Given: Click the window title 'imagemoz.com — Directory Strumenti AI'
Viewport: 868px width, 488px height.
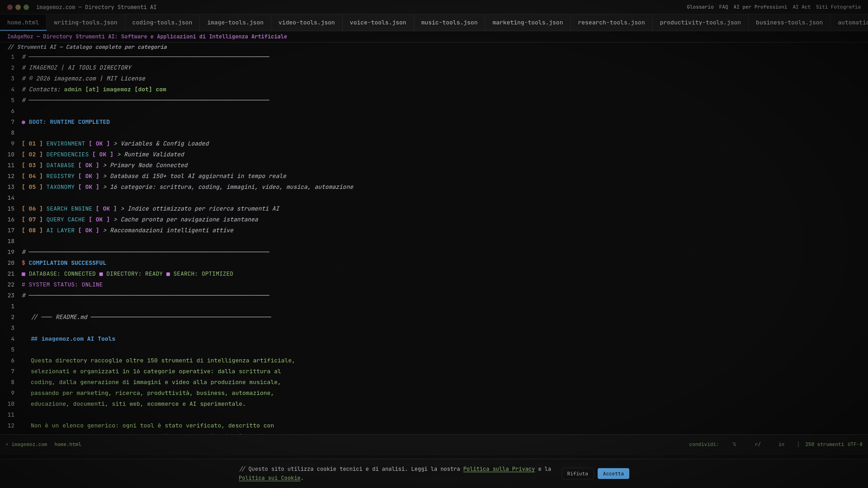Looking at the screenshot, I should (96, 7).
